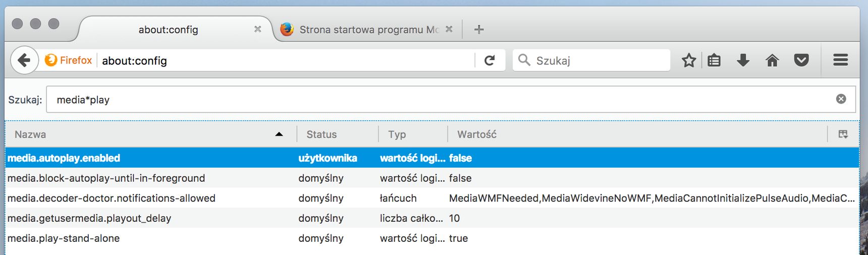Click the Firefox identity icon in address bar
Screen dimensions: 868x255
click(x=51, y=60)
